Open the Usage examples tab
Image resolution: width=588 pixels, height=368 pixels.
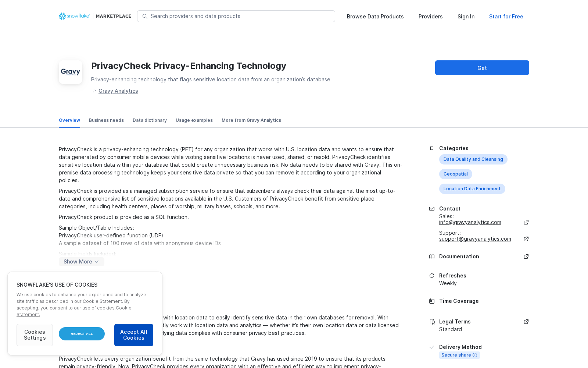coord(194,120)
